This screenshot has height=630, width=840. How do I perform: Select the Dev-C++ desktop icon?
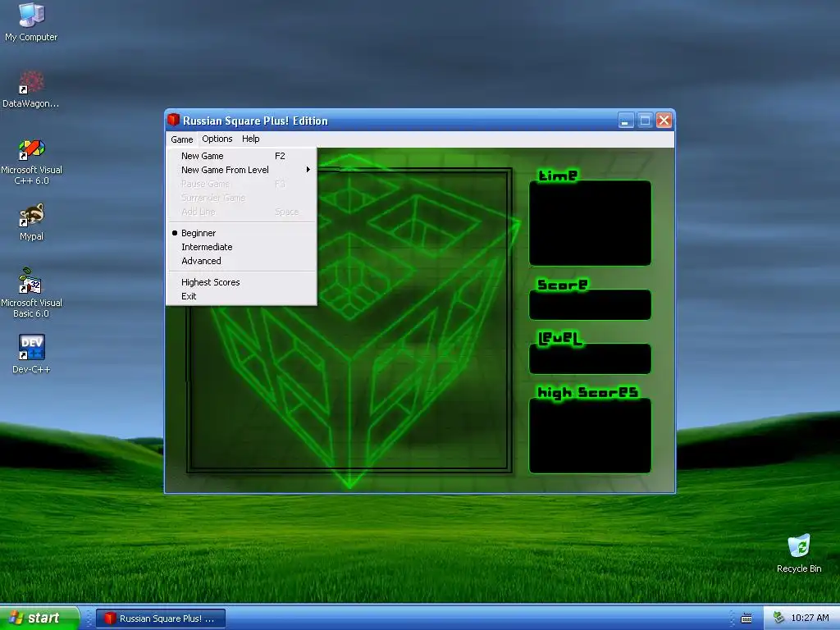pyautogui.click(x=31, y=354)
